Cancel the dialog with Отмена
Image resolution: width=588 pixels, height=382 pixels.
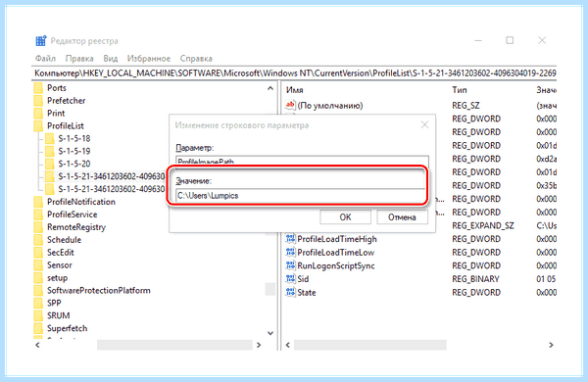402,217
